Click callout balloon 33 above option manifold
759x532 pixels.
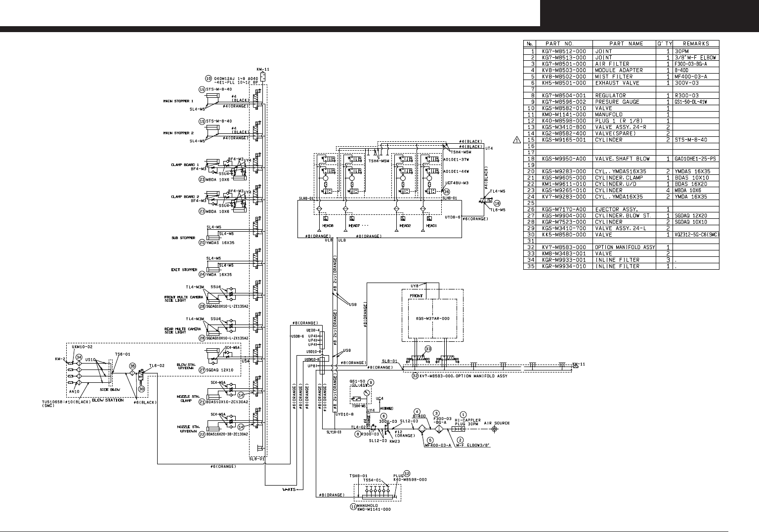(x=428, y=349)
